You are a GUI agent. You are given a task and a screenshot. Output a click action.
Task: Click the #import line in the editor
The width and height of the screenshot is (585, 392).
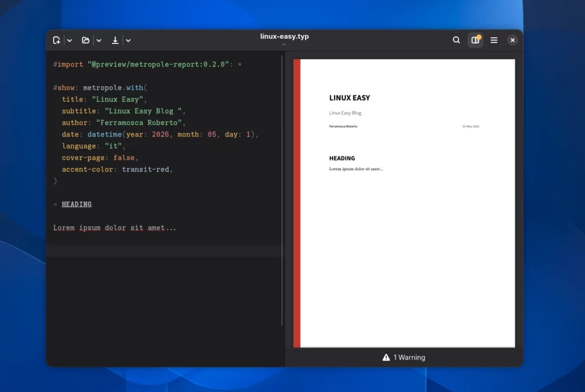click(147, 64)
